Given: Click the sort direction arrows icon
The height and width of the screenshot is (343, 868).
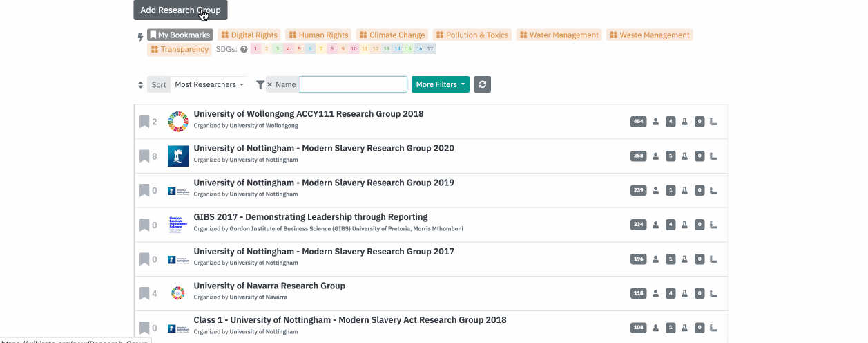Looking at the screenshot, I should [x=141, y=84].
